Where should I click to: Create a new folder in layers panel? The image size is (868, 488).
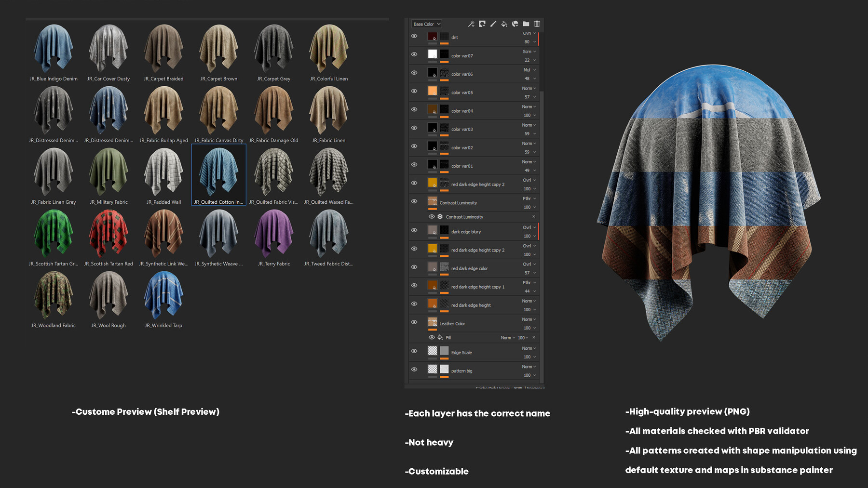[x=526, y=24]
